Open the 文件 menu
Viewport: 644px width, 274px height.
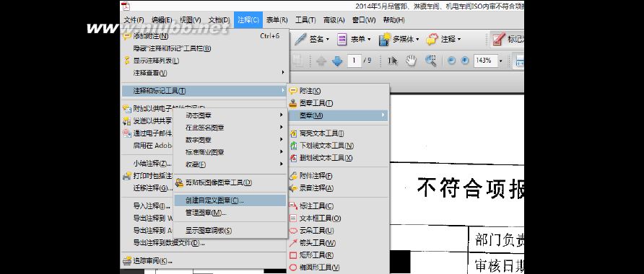click(x=134, y=19)
